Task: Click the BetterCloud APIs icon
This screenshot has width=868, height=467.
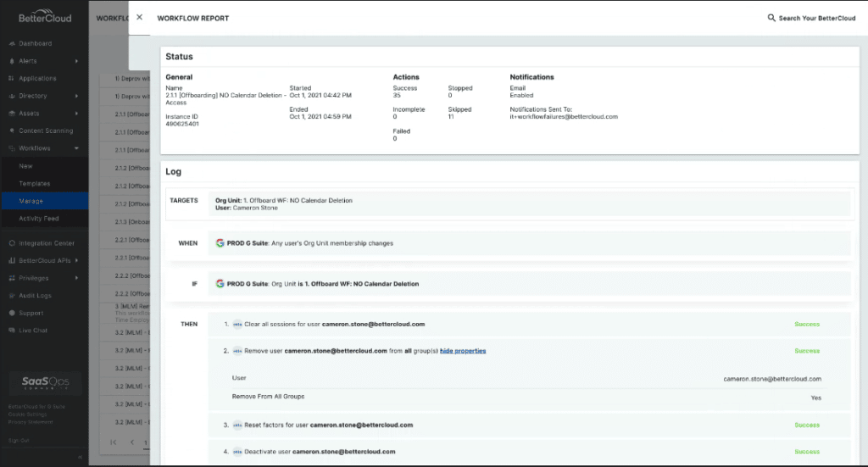Action: tap(12, 260)
